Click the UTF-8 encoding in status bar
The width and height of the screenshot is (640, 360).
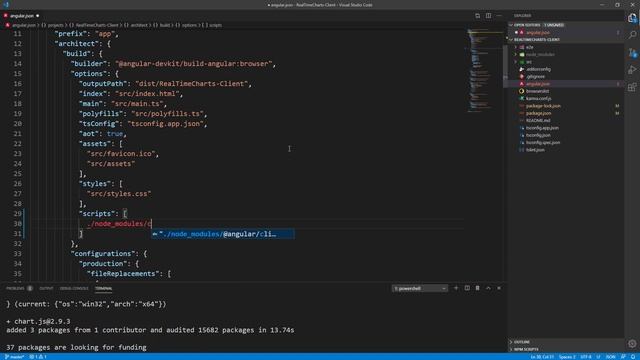click(586, 357)
